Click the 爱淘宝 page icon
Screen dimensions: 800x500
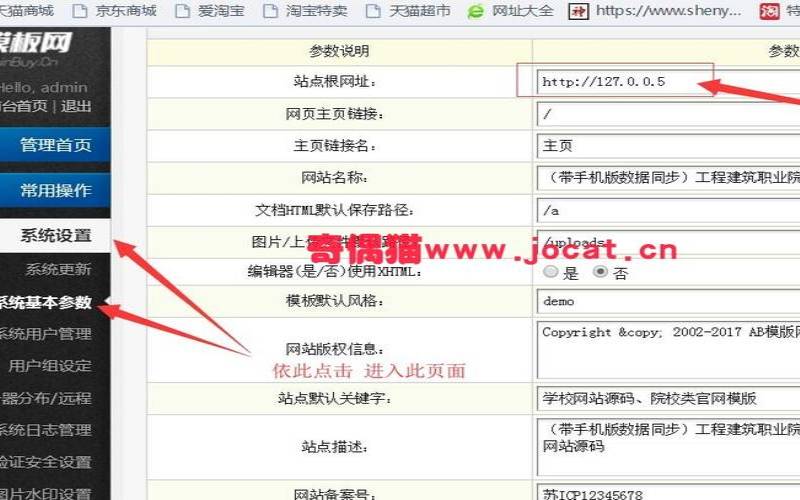[182, 11]
